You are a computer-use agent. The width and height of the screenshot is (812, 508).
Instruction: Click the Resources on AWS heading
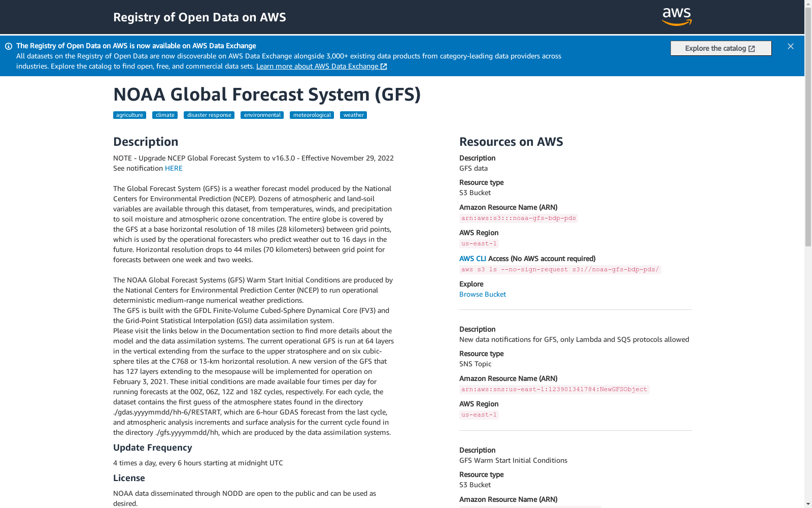pyautogui.click(x=511, y=142)
